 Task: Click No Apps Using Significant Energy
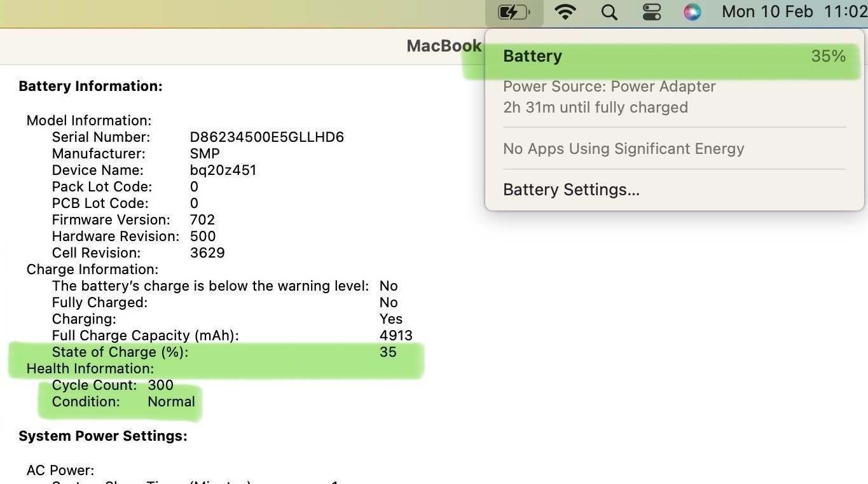623,149
